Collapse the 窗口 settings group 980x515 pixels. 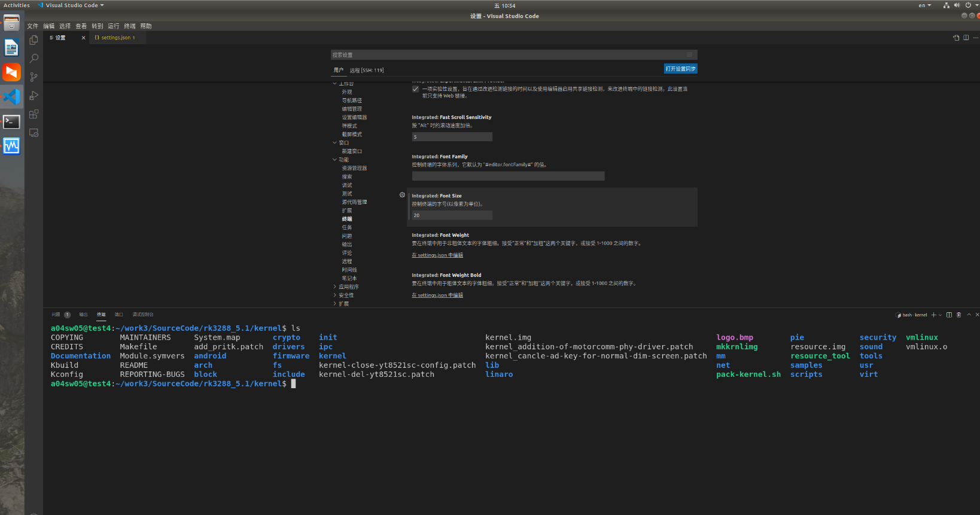334,142
